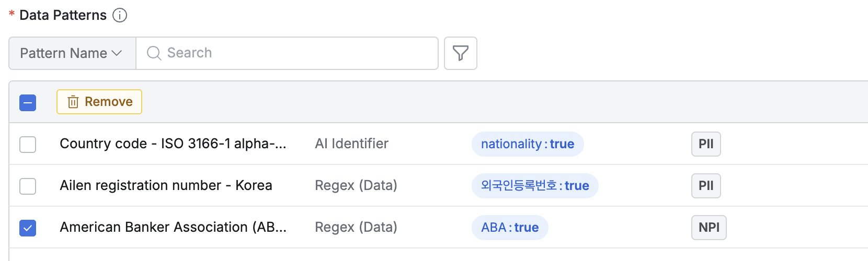Click the PII badge in the Ailen registration row
The image size is (868, 261).
point(705,186)
